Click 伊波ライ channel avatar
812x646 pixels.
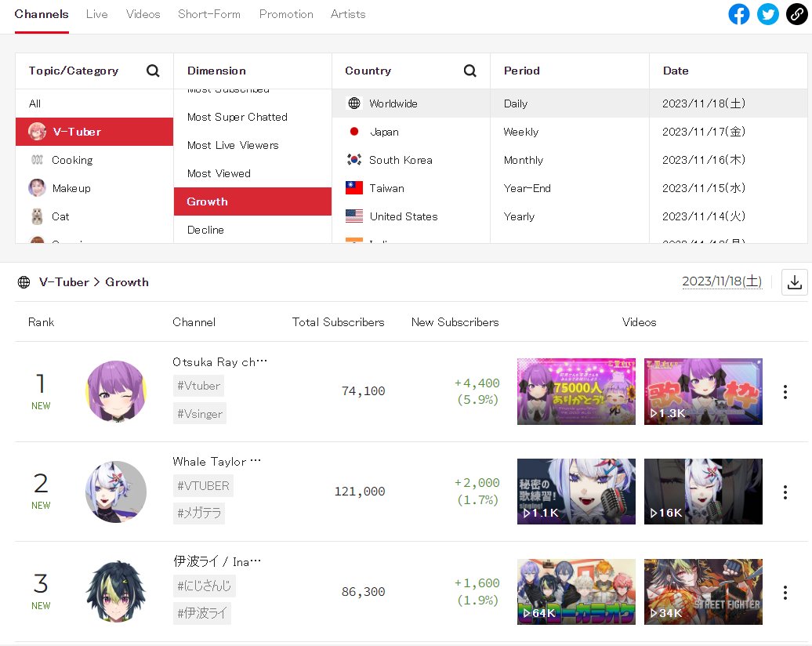coord(116,592)
